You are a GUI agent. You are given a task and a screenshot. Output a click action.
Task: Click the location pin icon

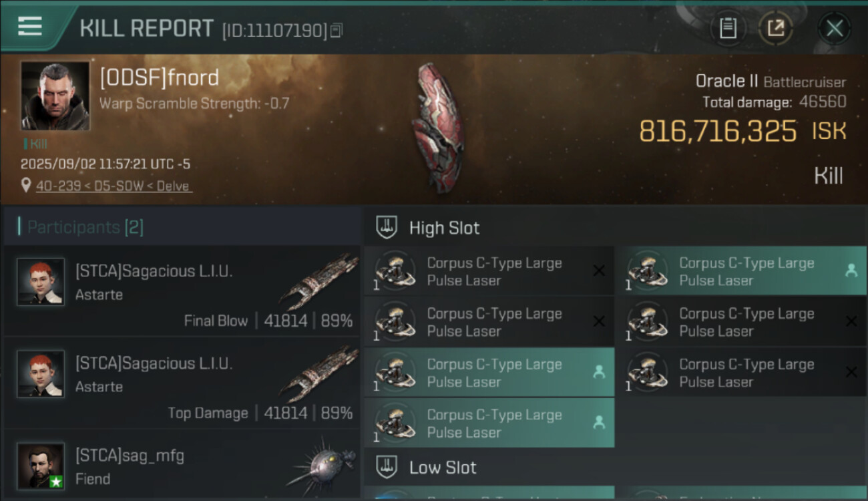tap(26, 186)
